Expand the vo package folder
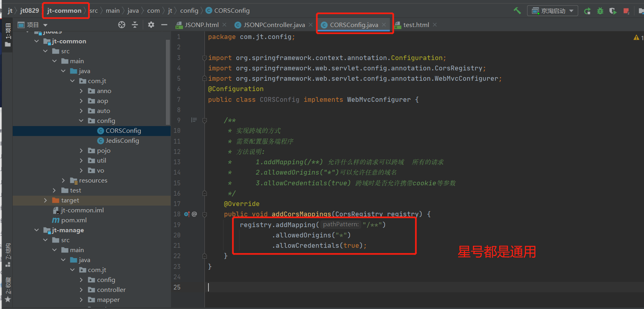The width and height of the screenshot is (644, 309). (x=81, y=171)
